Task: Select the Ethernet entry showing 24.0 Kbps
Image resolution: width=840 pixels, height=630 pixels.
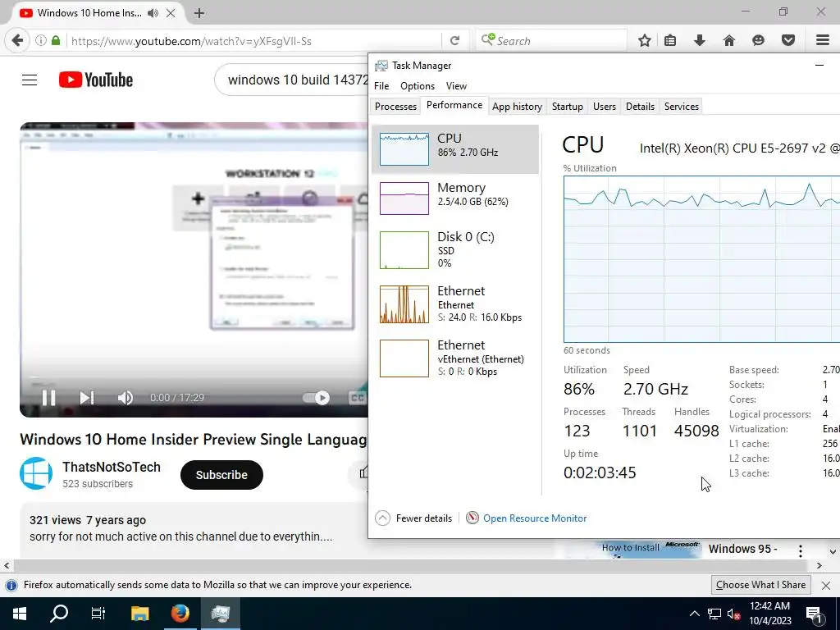Action: click(454, 304)
